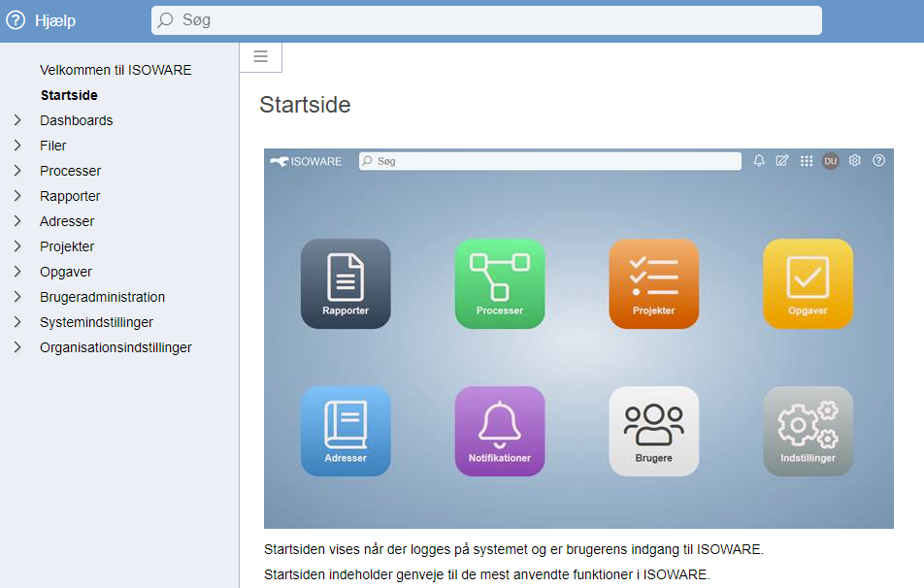
Task: Select Startside in the sidebar
Action: 69,95
